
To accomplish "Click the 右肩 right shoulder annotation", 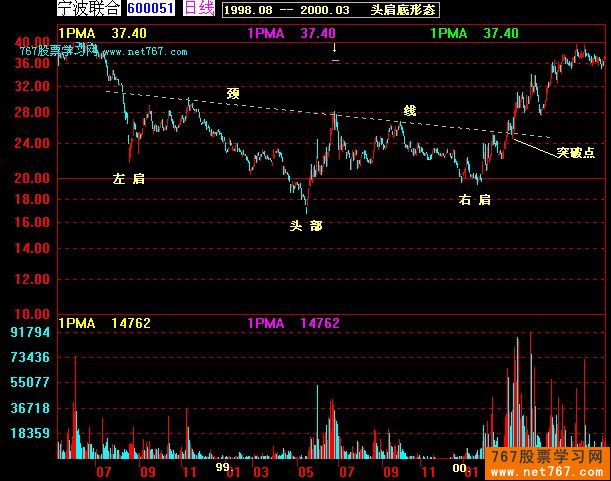I will [474, 200].
